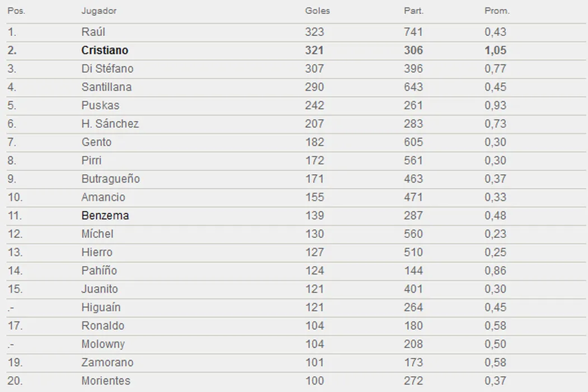Click on Butragueño's name
This screenshot has height=392, width=588.
(110, 179)
